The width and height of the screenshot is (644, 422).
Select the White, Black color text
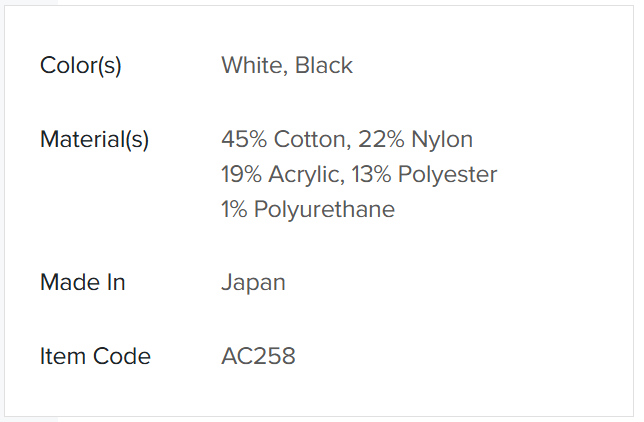[x=287, y=65]
